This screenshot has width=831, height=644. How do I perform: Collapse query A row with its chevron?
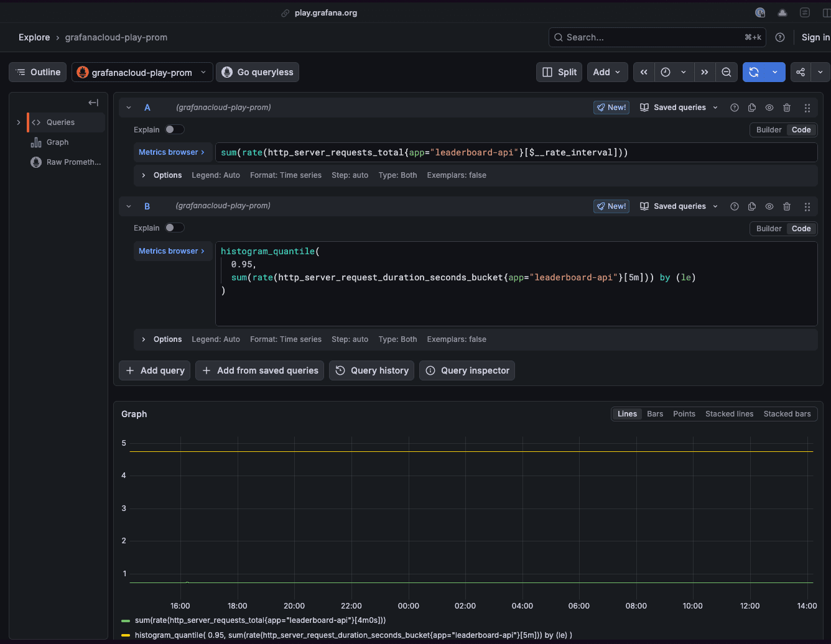pyautogui.click(x=129, y=108)
